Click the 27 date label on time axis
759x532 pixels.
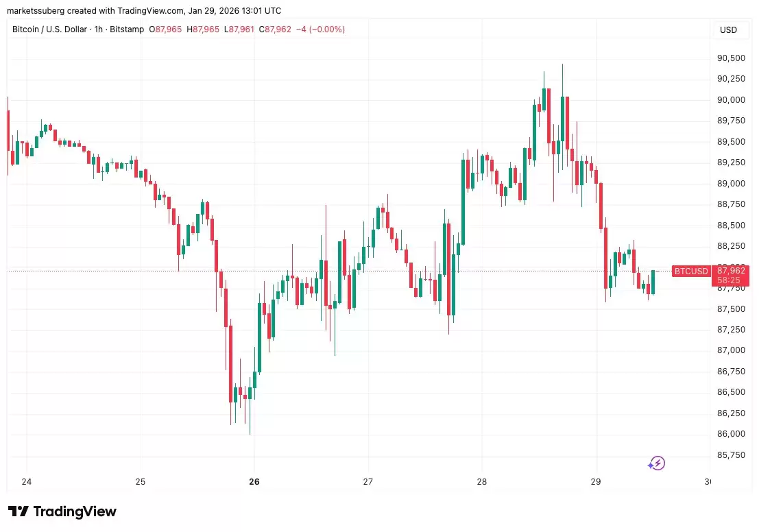coord(368,481)
